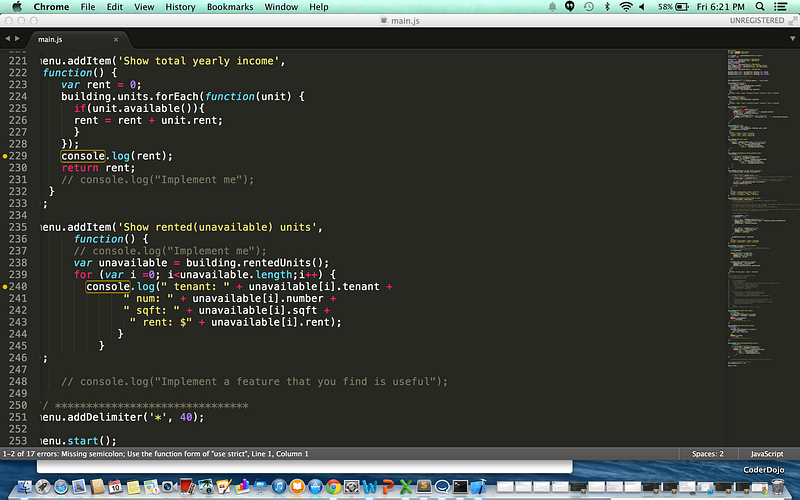The height and width of the screenshot is (500, 800).
Task: Open the File menu
Action: [88, 7]
